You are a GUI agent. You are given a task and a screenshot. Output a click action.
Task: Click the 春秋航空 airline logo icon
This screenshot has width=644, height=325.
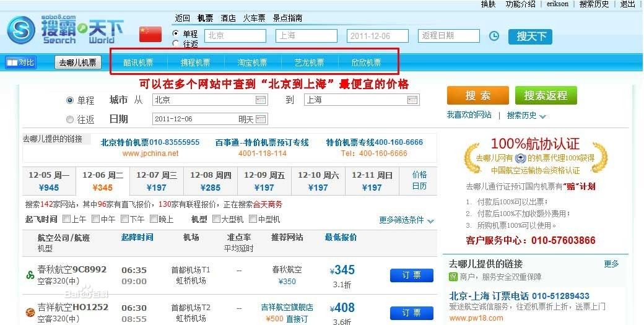(x=30, y=275)
